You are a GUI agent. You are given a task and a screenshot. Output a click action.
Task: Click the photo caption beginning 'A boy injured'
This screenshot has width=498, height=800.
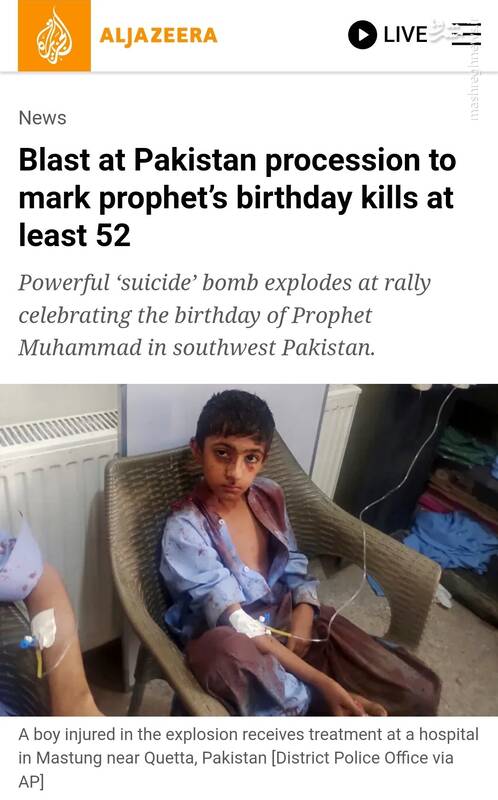[x=248, y=758]
